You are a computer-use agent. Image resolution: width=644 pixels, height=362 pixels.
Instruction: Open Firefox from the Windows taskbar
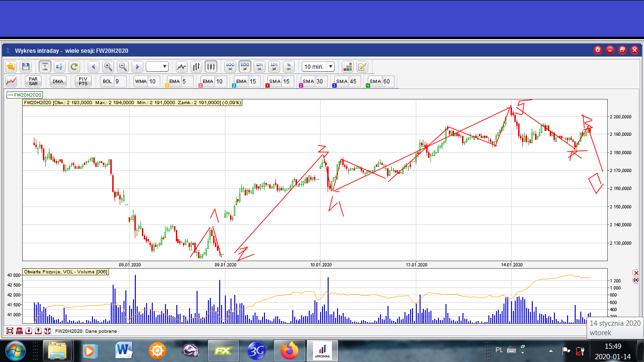[x=289, y=351]
